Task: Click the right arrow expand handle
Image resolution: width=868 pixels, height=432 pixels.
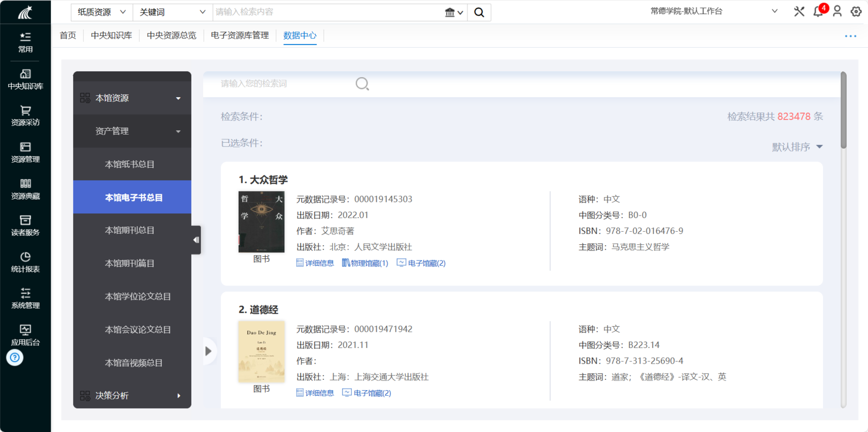Action: tap(208, 351)
